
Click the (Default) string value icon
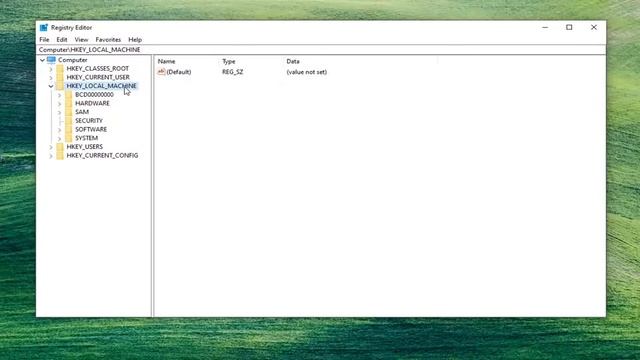point(161,72)
